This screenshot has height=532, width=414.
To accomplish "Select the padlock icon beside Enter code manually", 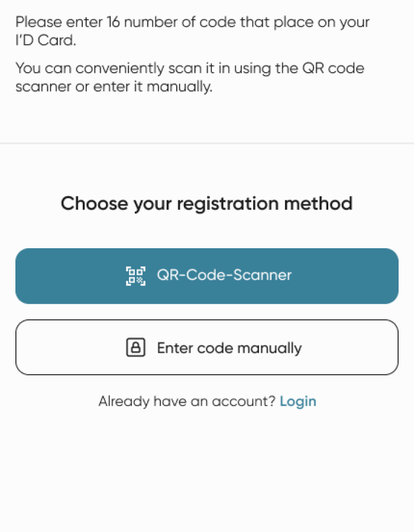I will 137,348.
